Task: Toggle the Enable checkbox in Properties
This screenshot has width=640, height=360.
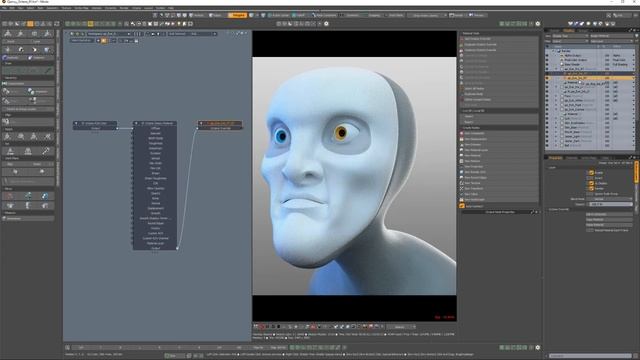Action: click(591, 173)
